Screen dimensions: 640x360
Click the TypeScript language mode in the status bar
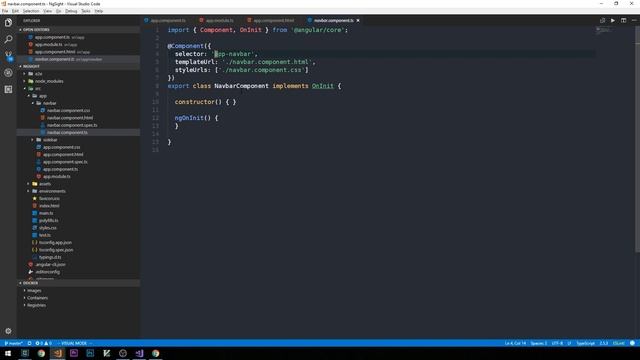pyautogui.click(x=586, y=343)
